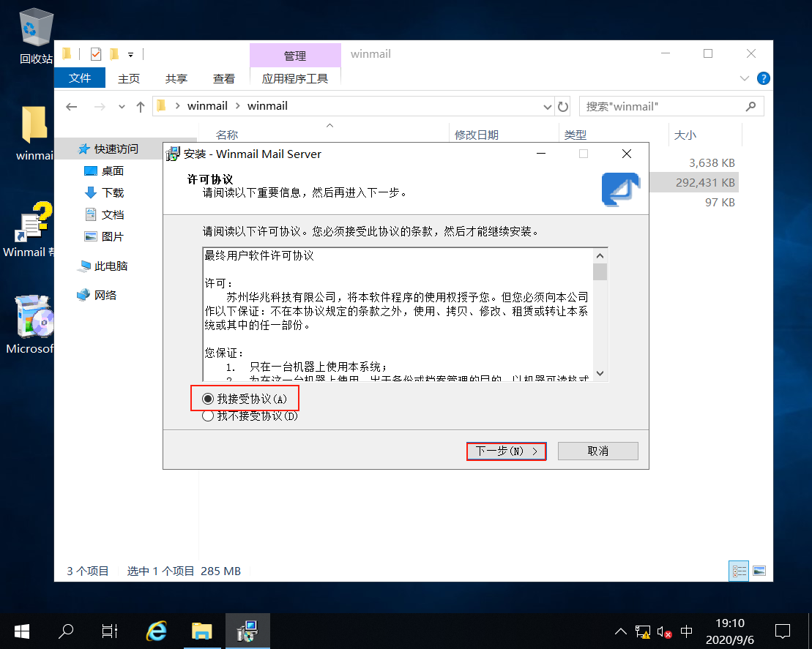Open recent locations dropdown arrow
The width and height of the screenshot is (812, 649).
122,107
